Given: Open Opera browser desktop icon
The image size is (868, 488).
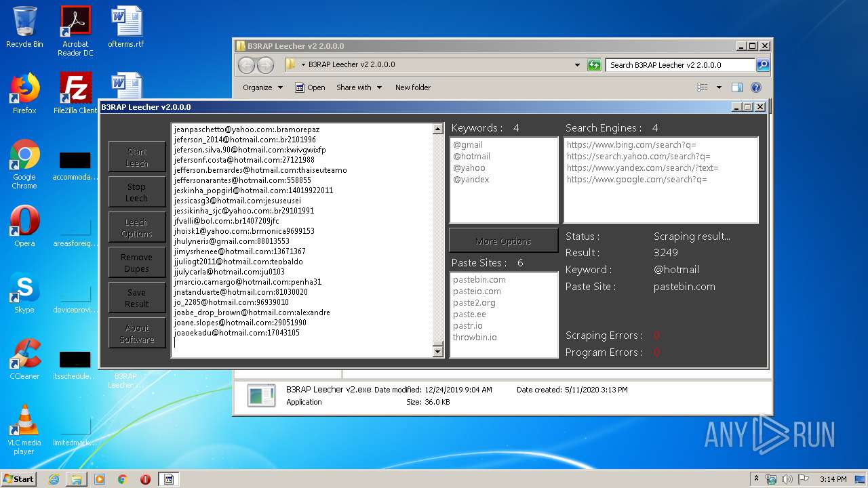Looking at the screenshot, I should (24, 226).
